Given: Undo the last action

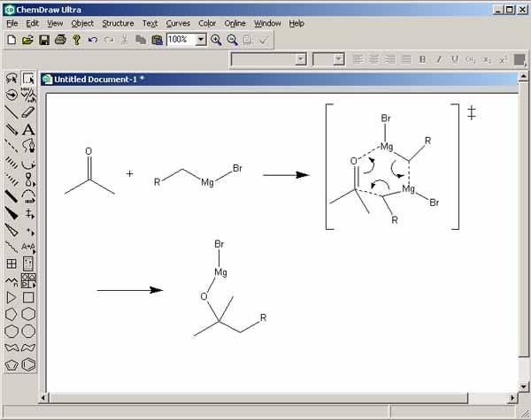Looking at the screenshot, I should coord(92,40).
